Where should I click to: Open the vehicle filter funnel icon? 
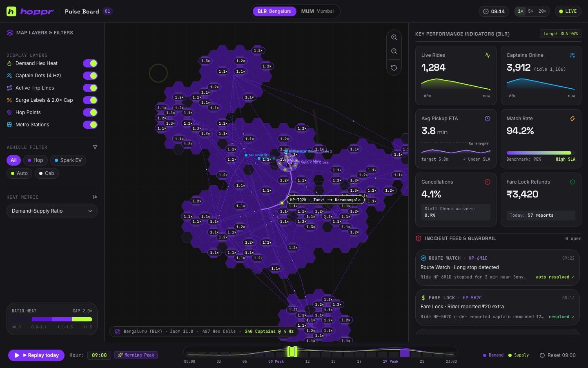(x=95, y=147)
